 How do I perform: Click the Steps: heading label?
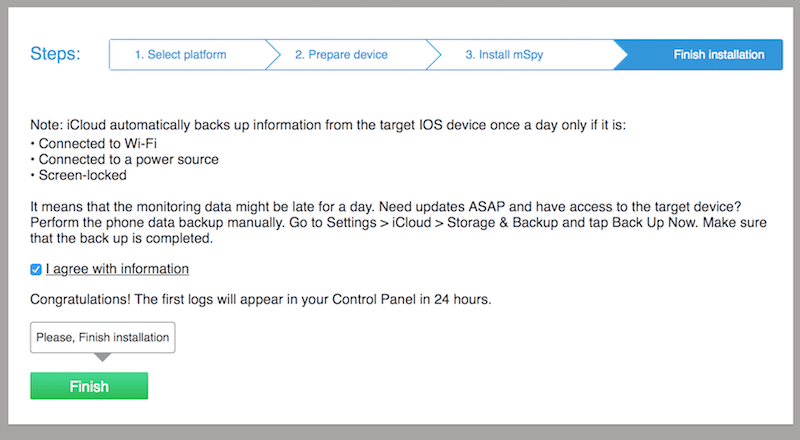[56, 54]
